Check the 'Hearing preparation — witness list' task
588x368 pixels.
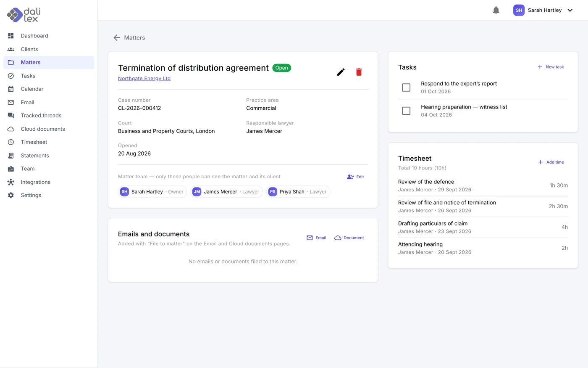coord(406,111)
